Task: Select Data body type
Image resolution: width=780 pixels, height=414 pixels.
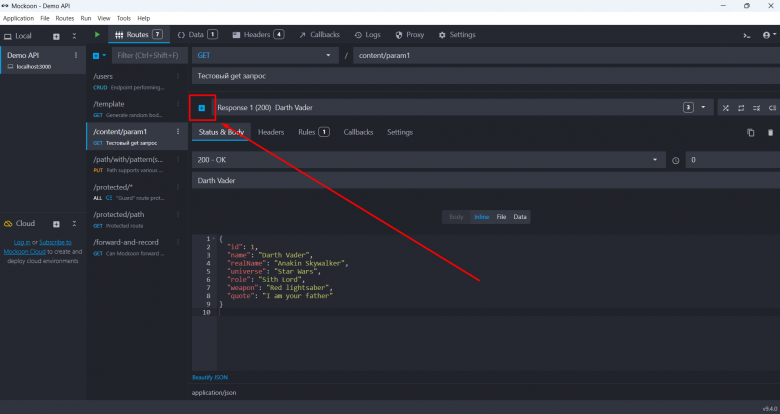Action: click(x=520, y=217)
